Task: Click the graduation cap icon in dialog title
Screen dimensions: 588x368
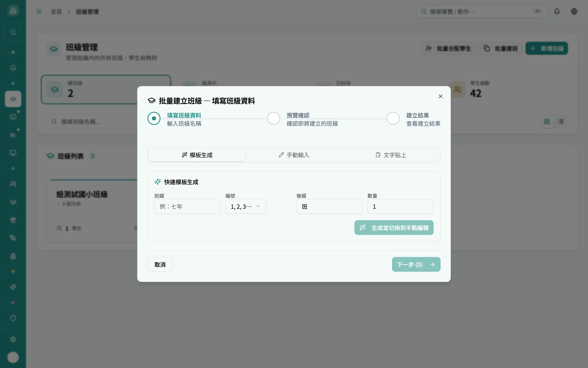Action: [151, 101]
